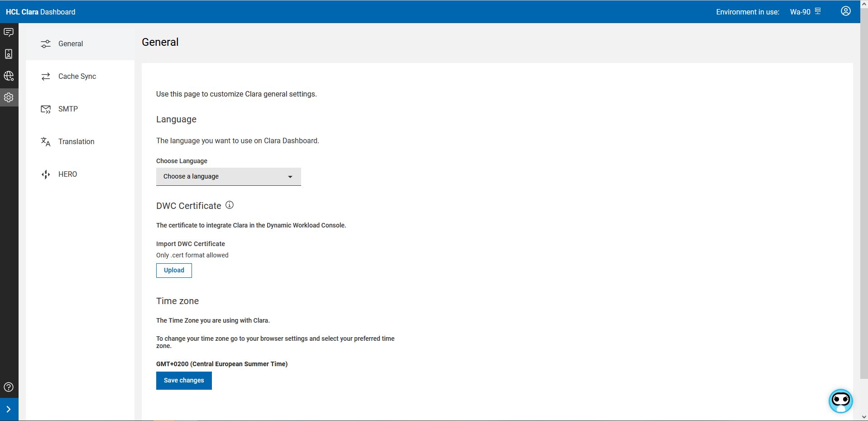Image resolution: width=868 pixels, height=421 pixels.
Task: Open the chat conversations icon in left rail
Action: pyautogui.click(x=9, y=32)
